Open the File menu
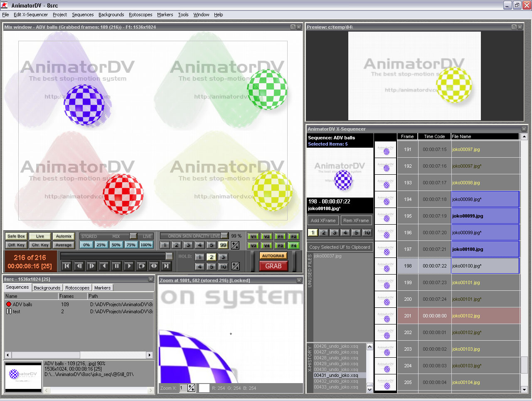The image size is (532, 401). coord(5,15)
